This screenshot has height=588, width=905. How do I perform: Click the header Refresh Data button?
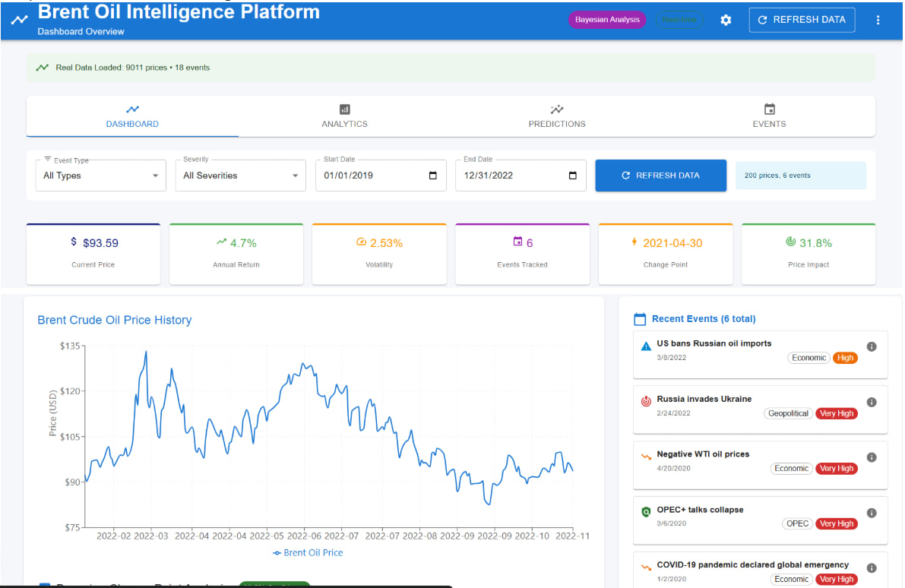click(802, 20)
